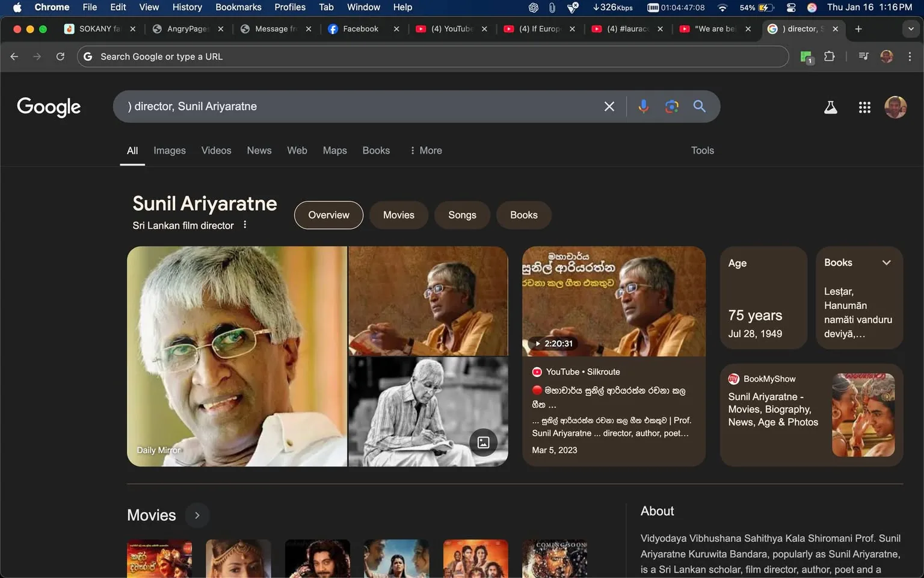Viewport: 924px width, 578px height.
Task: Expand the Books dropdown in the knowledge panel
Action: pos(886,263)
